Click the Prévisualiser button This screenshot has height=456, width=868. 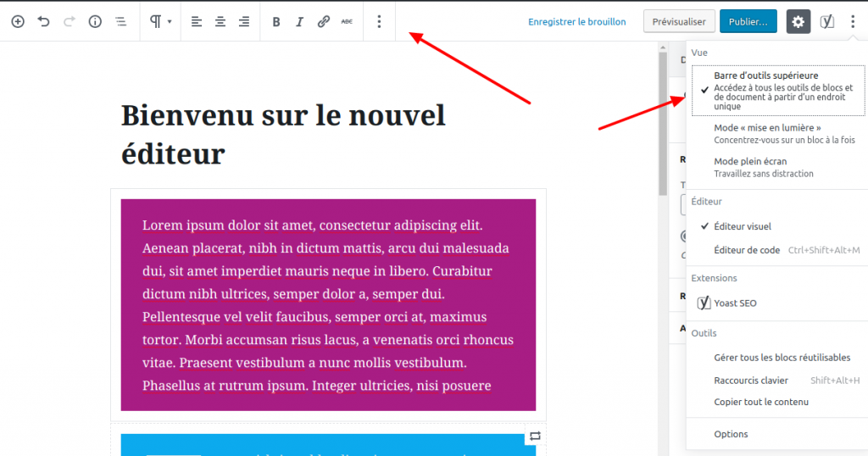click(x=679, y=21)
